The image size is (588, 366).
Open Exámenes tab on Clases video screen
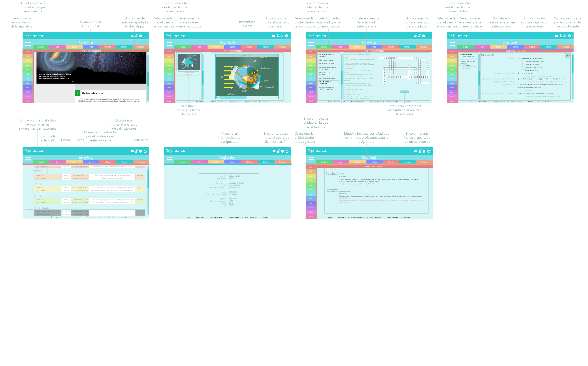click(232, 47)
